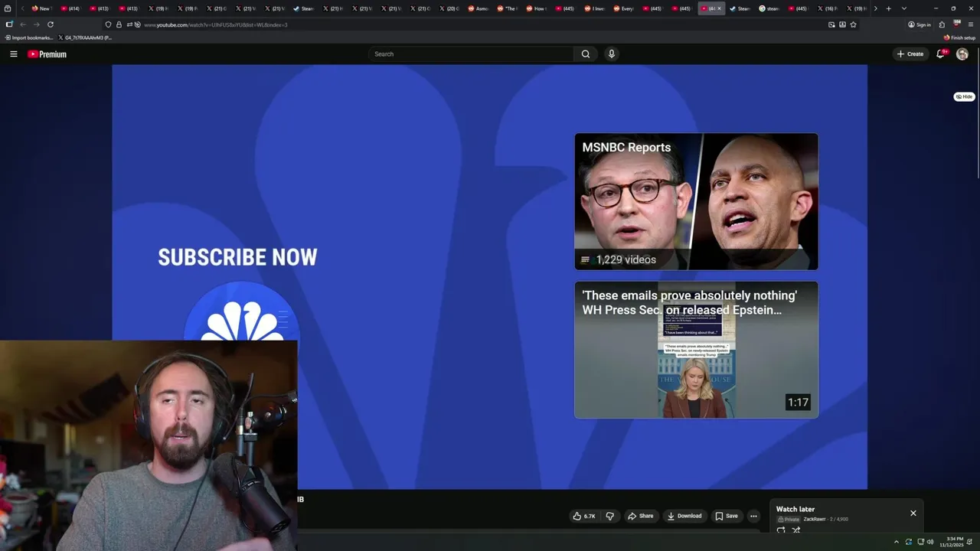The image size is (980, 551).
Task: Open the picture-in-picture icon in the address bar
Action: point(831,24)
